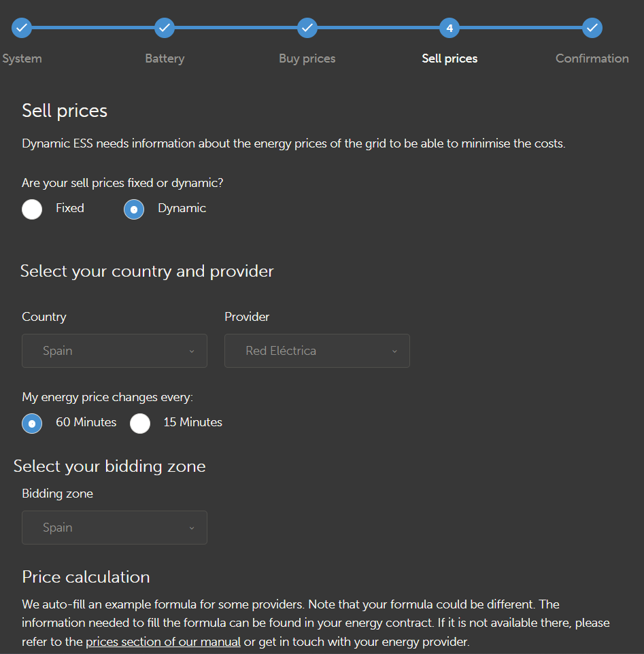Open the prices section of our manual link
The width and height of the screenshot is (644, 654).
tap(163, 642)
